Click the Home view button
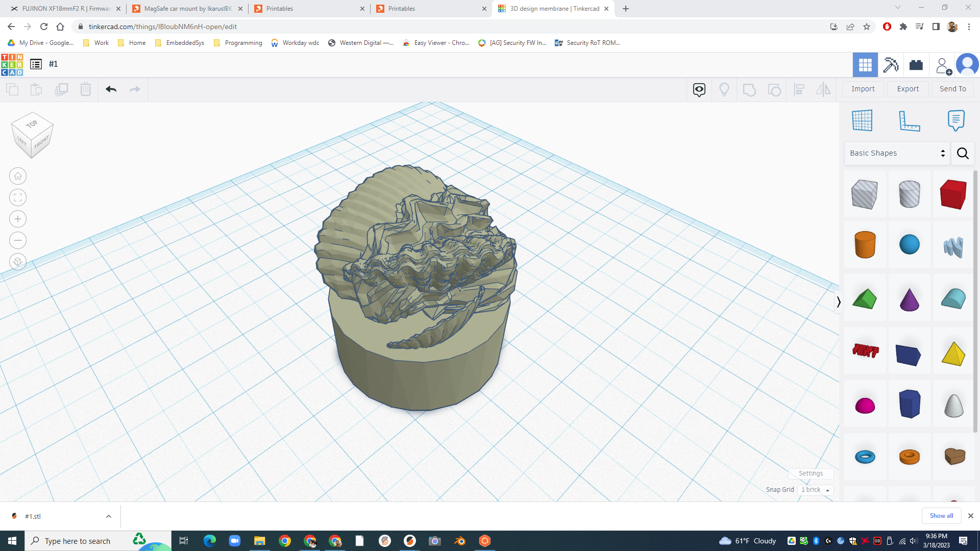The image size is (980, 551). coord(17,176)
